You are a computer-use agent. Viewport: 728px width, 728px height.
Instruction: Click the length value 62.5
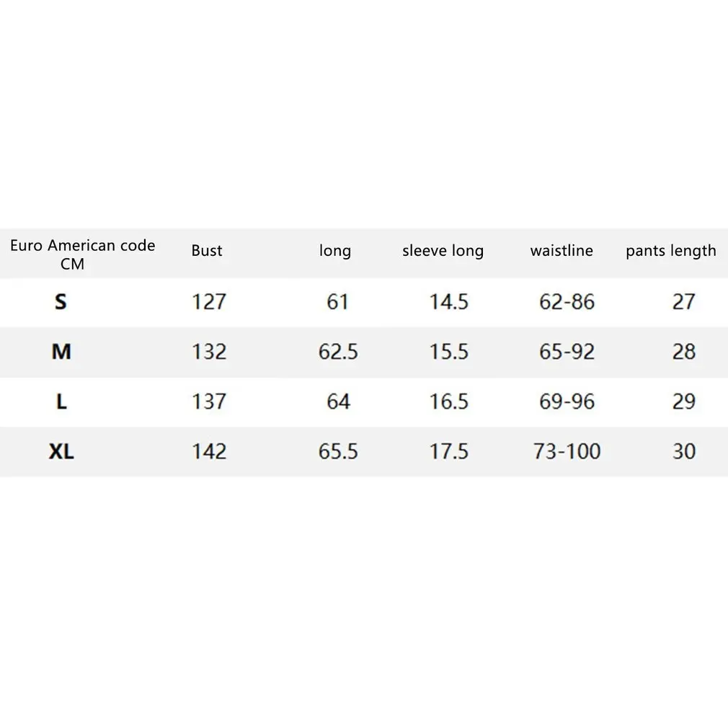(x=338, y=352)
